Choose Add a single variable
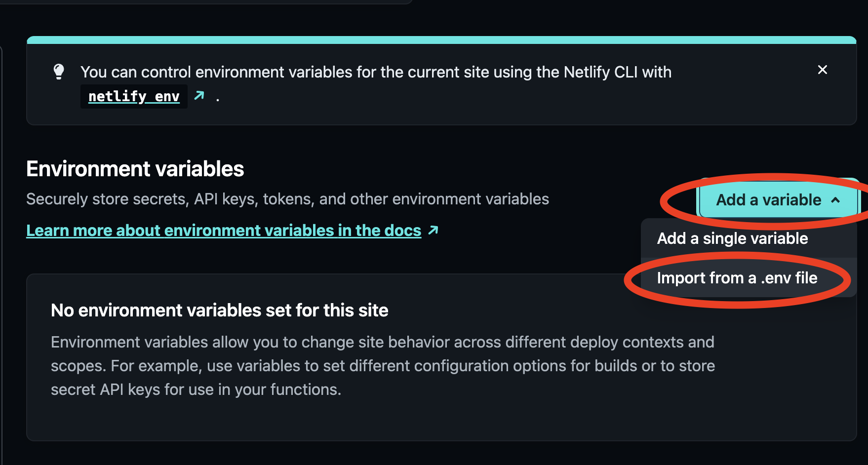Screen dimensions: 868x465 pyautogui.click(x=732, y=238)
